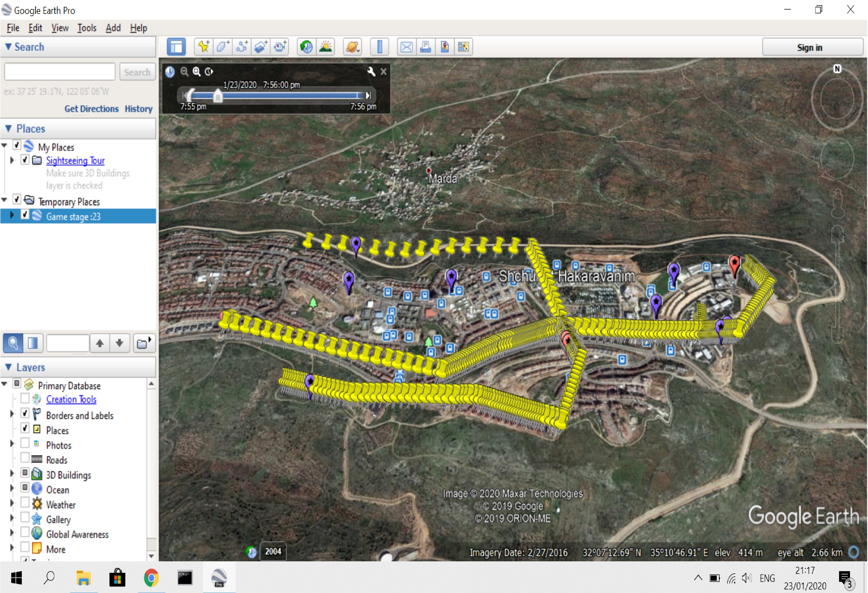Zoom in the time slider range
The height and width of the screenshot is (593, 868).
[x=197, y=71]
